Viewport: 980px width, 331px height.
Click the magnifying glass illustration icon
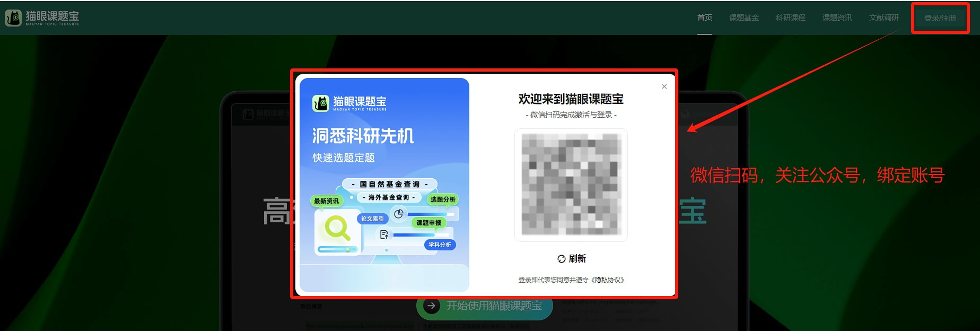click(337, 229)
